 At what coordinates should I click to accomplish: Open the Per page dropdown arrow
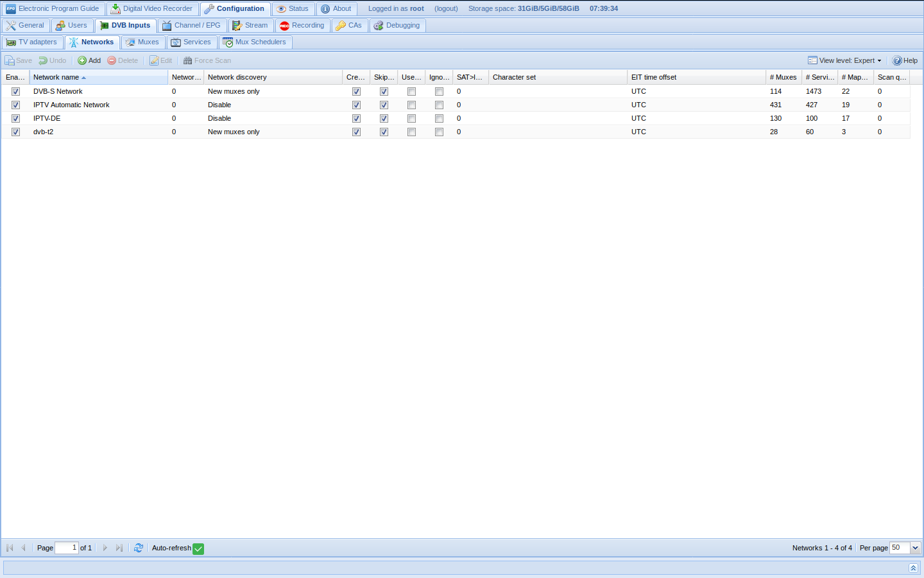click(916, 548)
